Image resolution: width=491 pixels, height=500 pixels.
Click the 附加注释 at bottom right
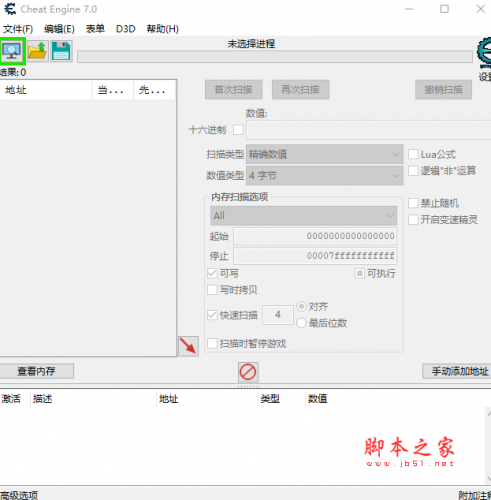click(475, 495)
